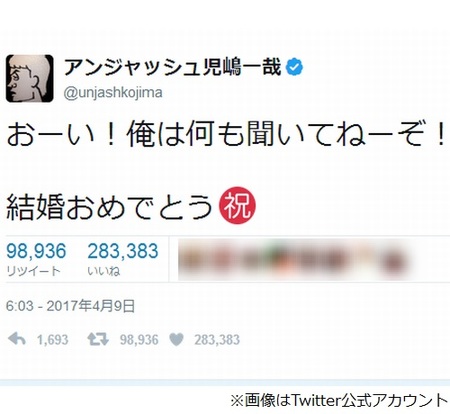Click the リツイート label
450x414 pixels.
33,271
